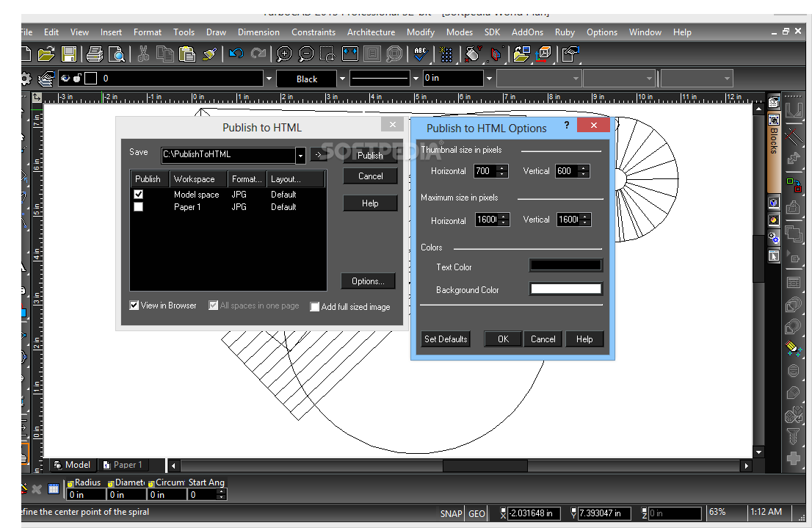
Task: Increment Thumbnail Horizontal 700 stepper
Action: (501, 168)
